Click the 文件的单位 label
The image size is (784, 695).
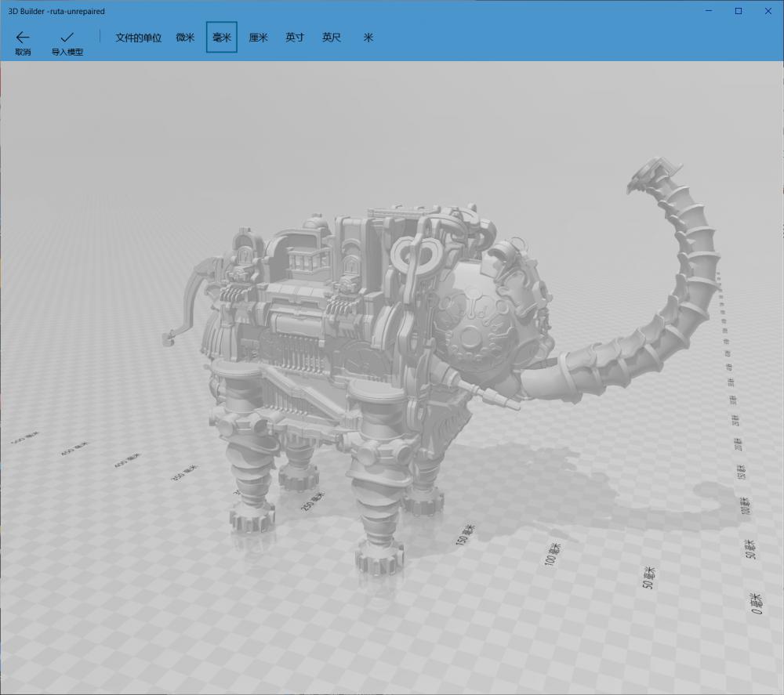pyautogui.click(x=138, y=38)
